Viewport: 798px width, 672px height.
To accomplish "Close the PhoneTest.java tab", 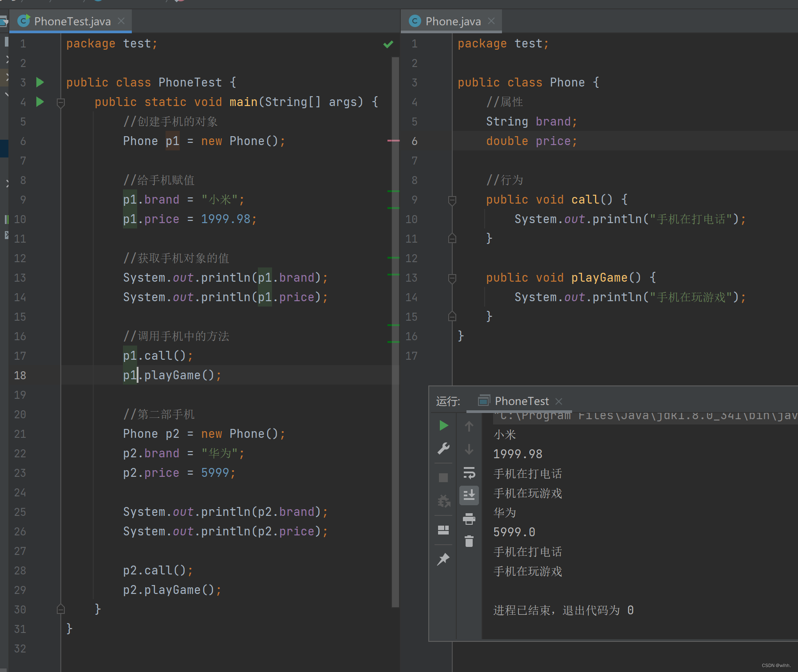I will coord(121,21).
